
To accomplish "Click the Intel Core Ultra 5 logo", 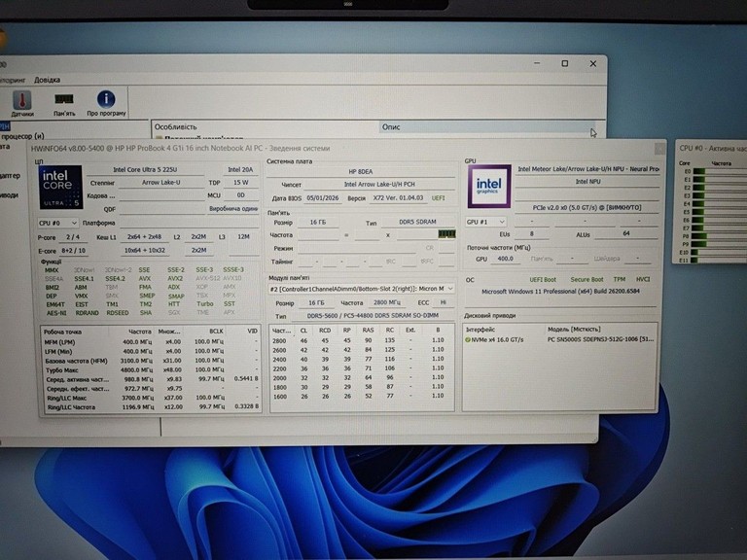I will [60, 187].
